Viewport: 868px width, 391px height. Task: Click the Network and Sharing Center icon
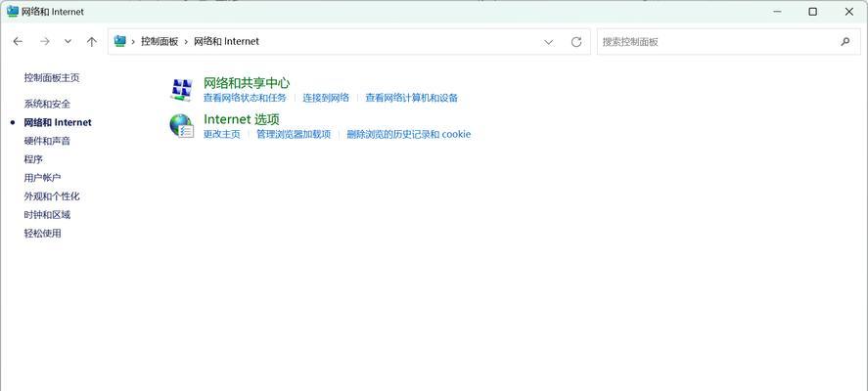click(181, 90)
